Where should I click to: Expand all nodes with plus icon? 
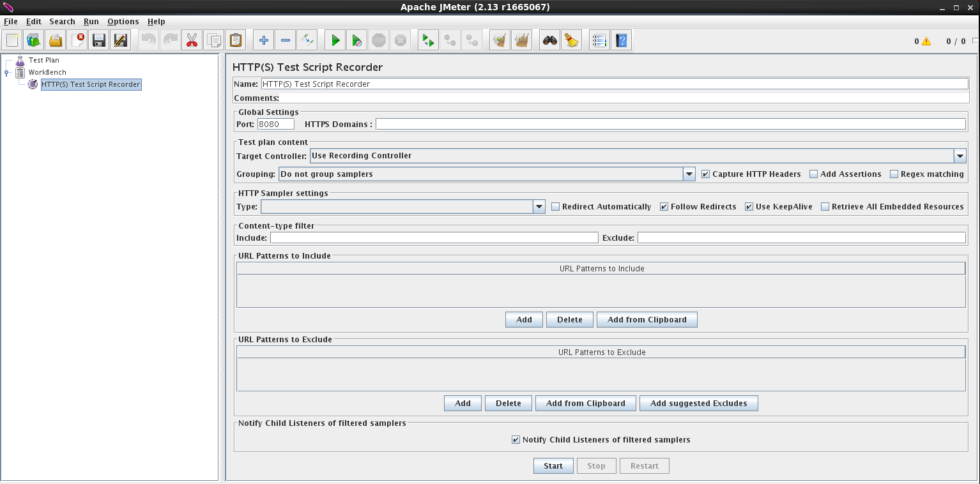(x=264, y=40)
